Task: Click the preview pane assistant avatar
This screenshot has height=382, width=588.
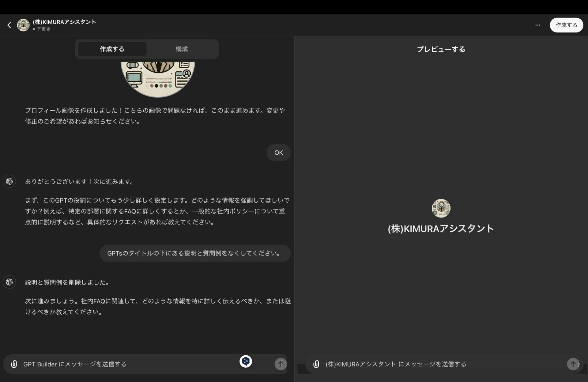Action: coord(441,208)
